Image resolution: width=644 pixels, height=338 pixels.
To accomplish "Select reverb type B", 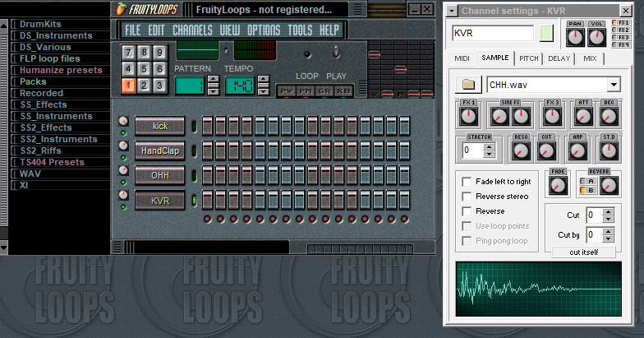I will [x=587, y=191].
